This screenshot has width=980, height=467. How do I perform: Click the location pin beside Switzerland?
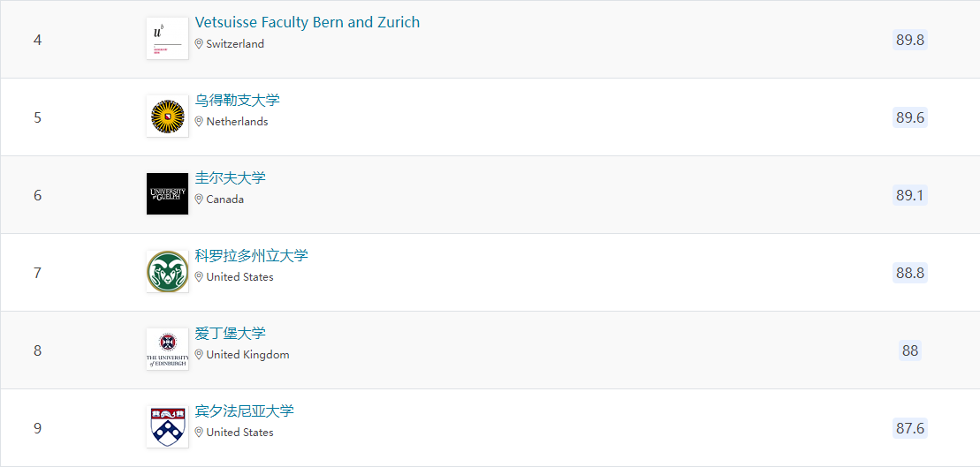(199, 44)
